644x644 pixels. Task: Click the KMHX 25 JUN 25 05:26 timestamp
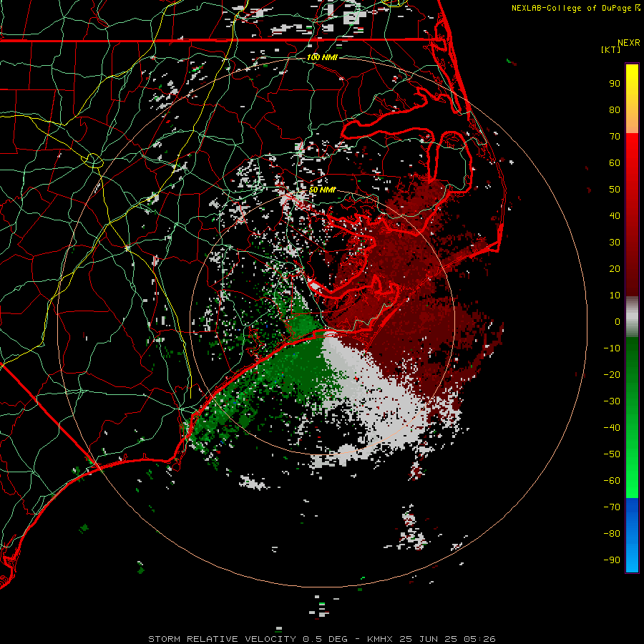[431, 639]
